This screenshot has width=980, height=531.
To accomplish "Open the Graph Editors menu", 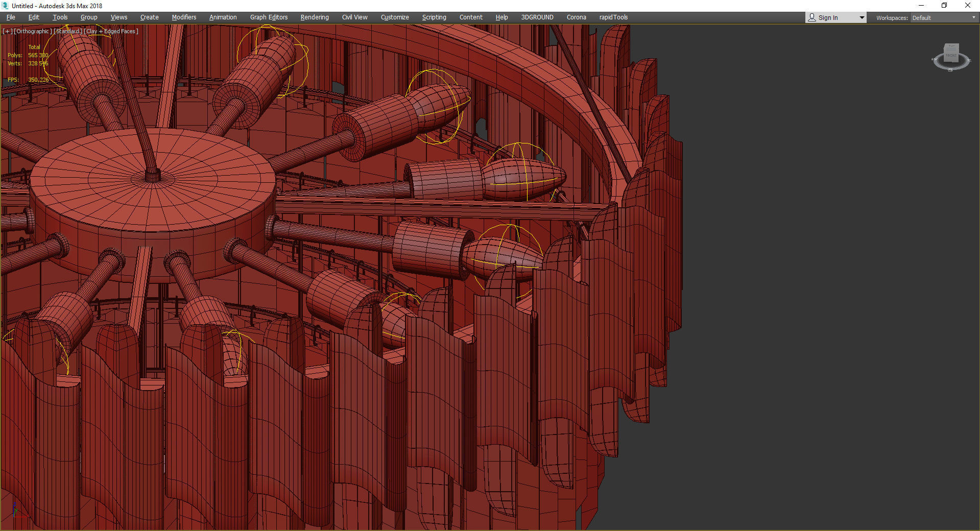I will click(269, 17).
